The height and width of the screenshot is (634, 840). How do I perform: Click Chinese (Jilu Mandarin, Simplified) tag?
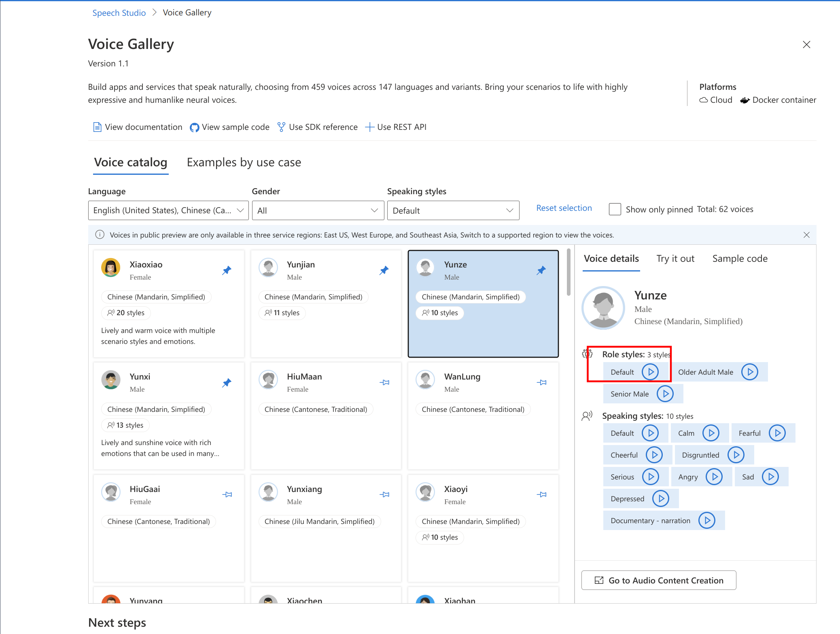(320, 522)
